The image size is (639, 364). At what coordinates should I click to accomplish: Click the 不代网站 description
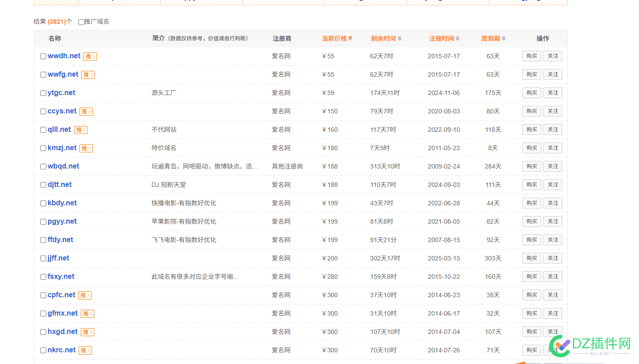coord(164,130)
